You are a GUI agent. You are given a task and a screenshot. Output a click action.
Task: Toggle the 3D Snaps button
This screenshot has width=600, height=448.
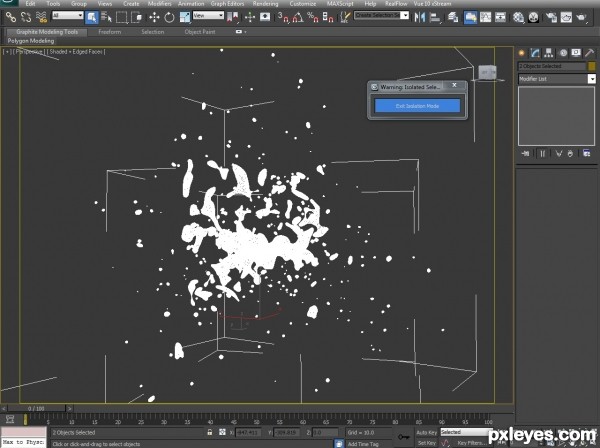tap(283, 17)
